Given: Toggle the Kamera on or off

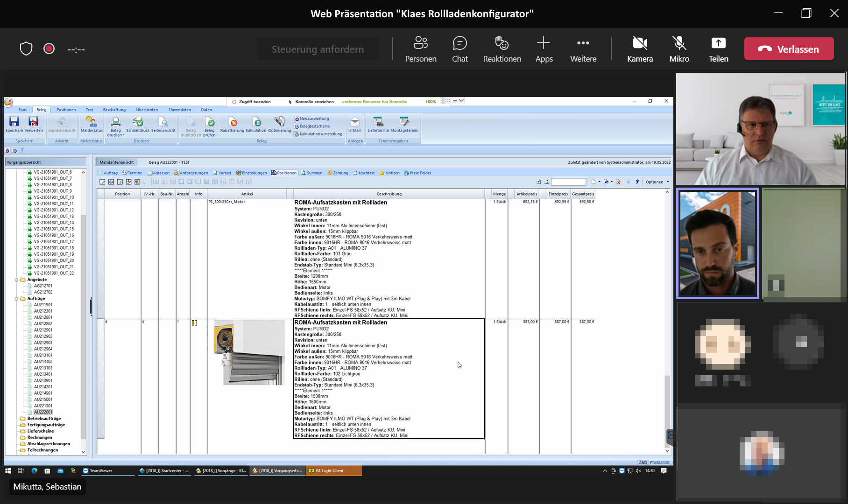Looking at the screenshot, I should click(640, 49).
